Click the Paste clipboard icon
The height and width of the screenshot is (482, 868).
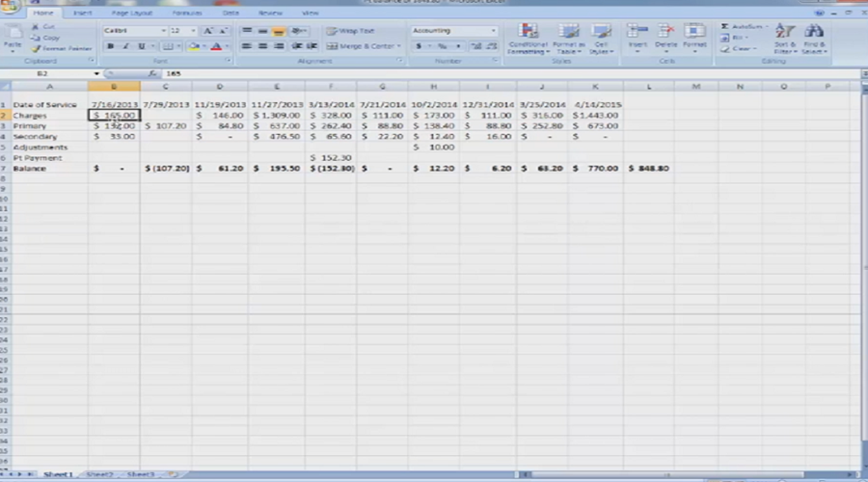[13, 33]
